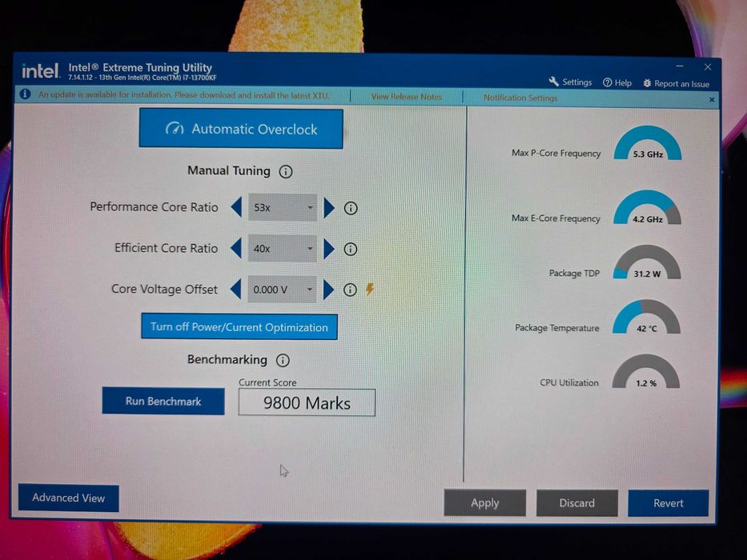Click the 'CPU Utilization' label
This screenshot has width=747, height=560.
569,382
